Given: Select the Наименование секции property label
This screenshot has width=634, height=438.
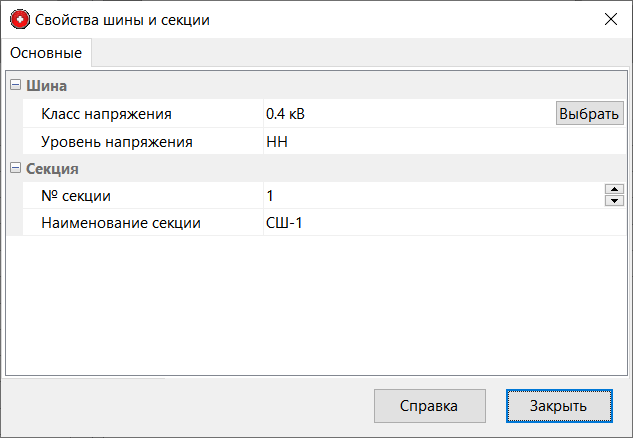Looking at the screenshot, I should [121, 222].
